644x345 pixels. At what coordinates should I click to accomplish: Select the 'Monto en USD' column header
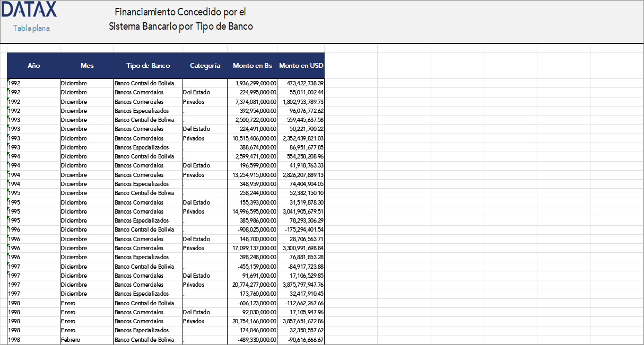click(x=300, y=65)
